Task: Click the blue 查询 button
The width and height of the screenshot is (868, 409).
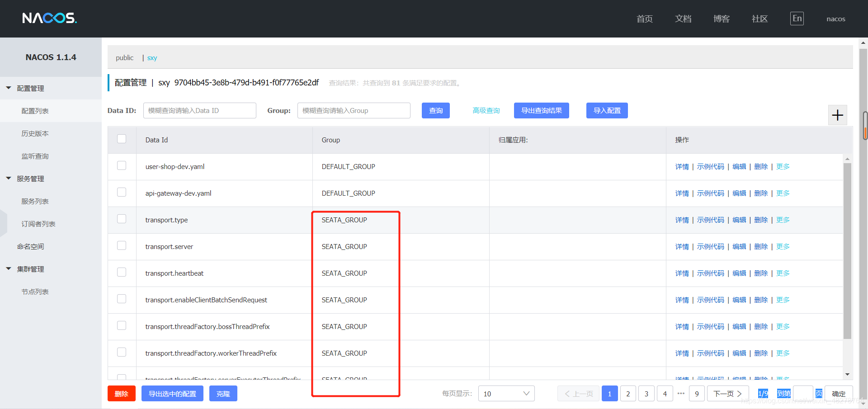Action: click(x=436, y=111)
